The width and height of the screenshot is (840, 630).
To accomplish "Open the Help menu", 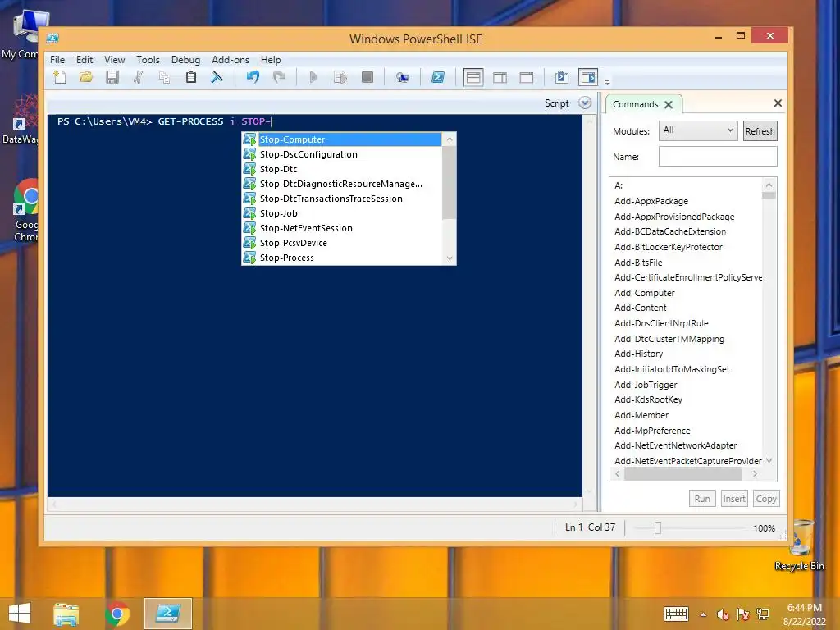I will (x=271, y=59).
